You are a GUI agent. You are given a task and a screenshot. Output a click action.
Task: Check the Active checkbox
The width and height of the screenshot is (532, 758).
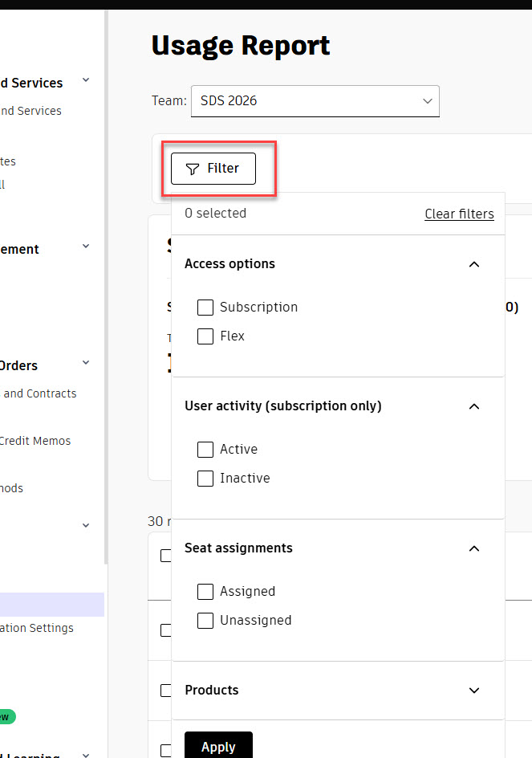(x=205, y=449)
